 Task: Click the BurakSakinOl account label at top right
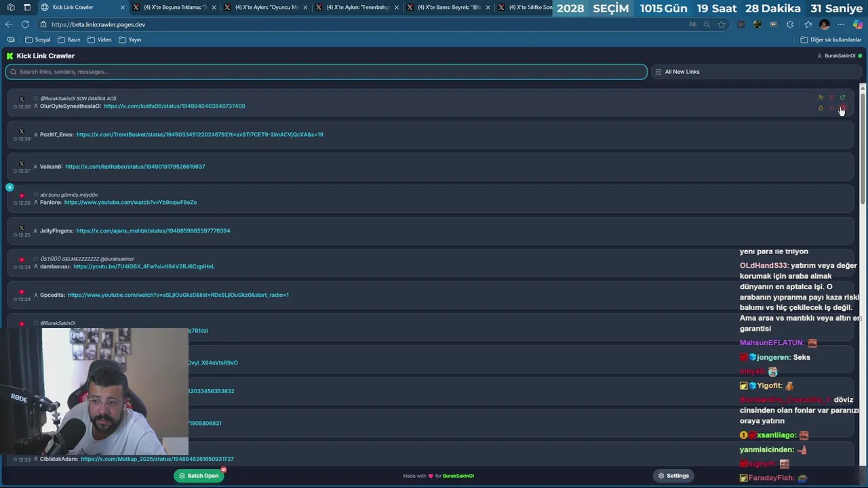(x=840, y=56)
